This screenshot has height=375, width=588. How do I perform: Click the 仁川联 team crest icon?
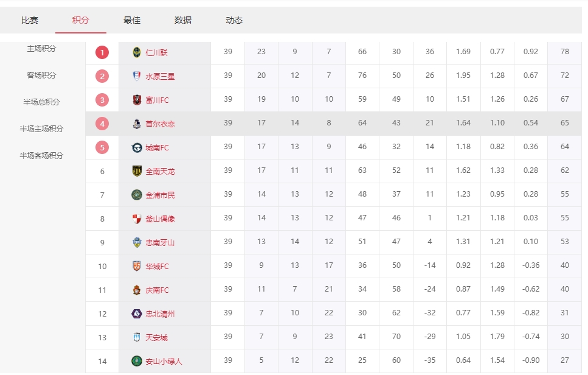point(137,52)
